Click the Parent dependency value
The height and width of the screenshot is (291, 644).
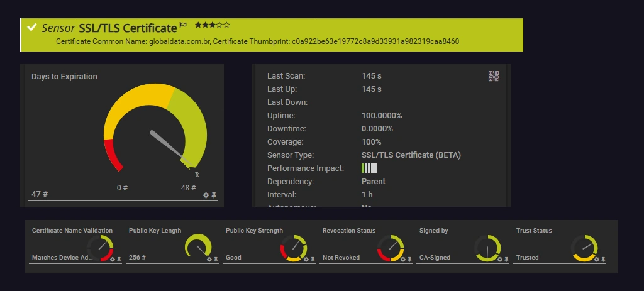coord(374,182)
